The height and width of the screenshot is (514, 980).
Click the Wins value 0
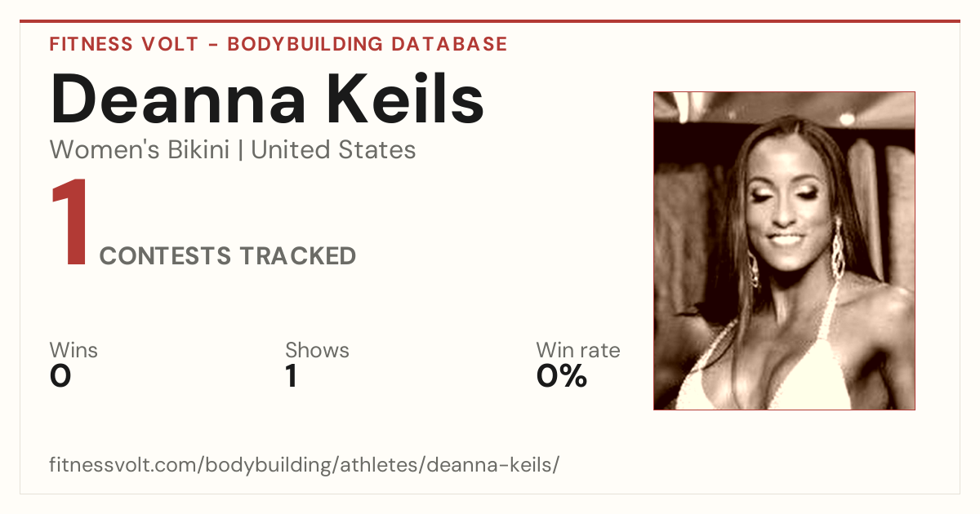(60, 376)
